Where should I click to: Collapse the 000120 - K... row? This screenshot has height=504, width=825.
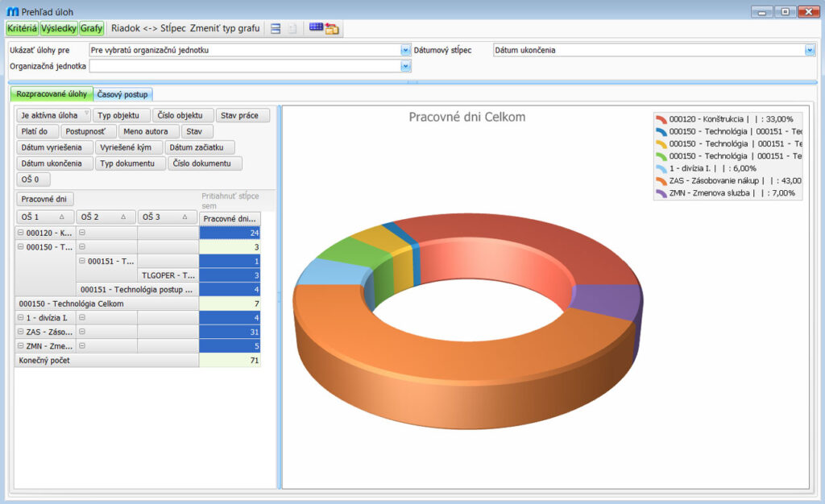(21, 233)
